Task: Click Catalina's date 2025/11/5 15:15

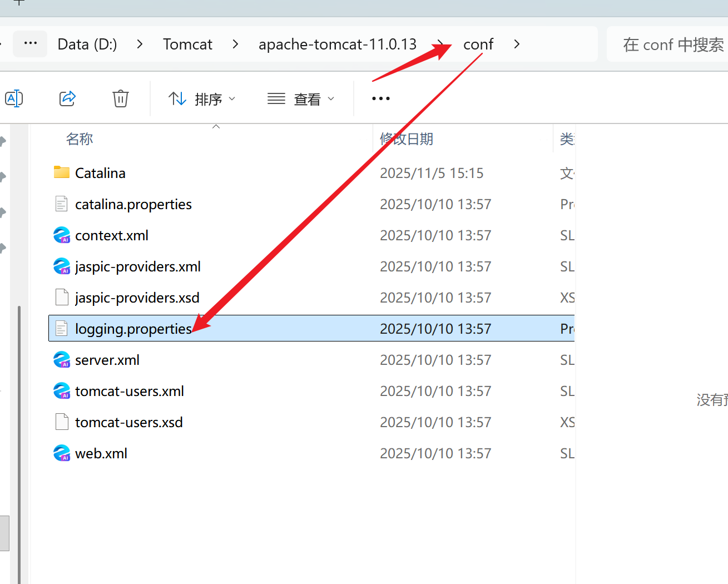Action: (432, 173)
